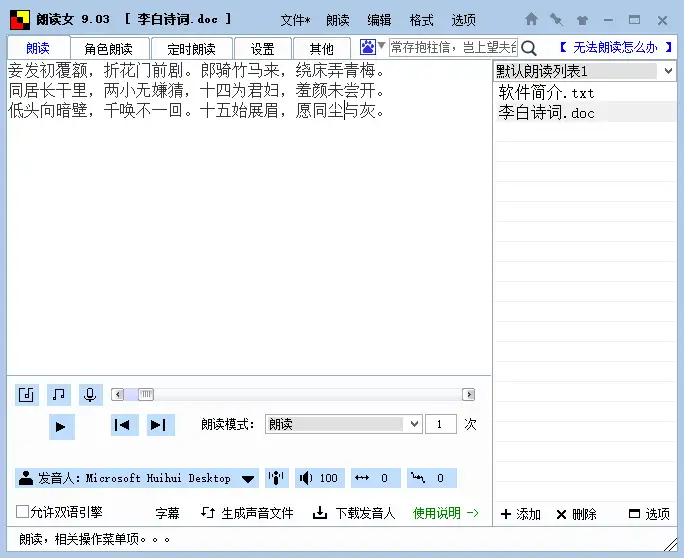Click the 朗读女 app logo icon
This screenshot has width=684, height=558.
tap(20, 20)
